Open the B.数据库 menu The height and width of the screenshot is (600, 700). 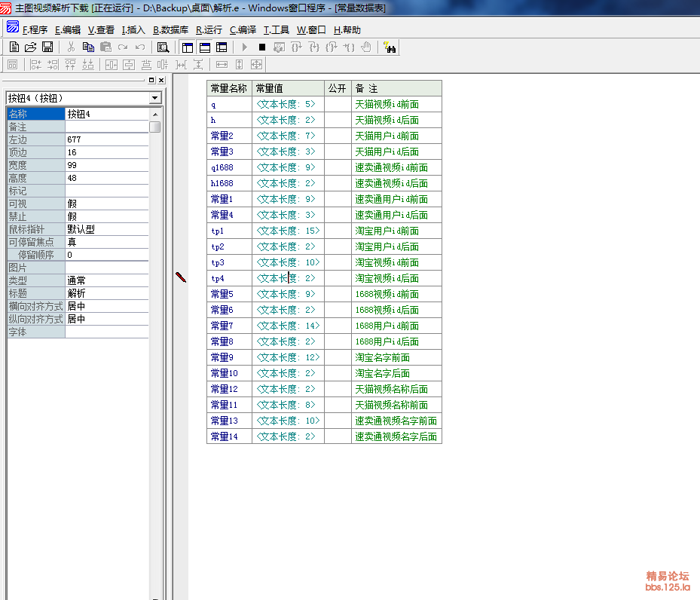tap(170, 30)
